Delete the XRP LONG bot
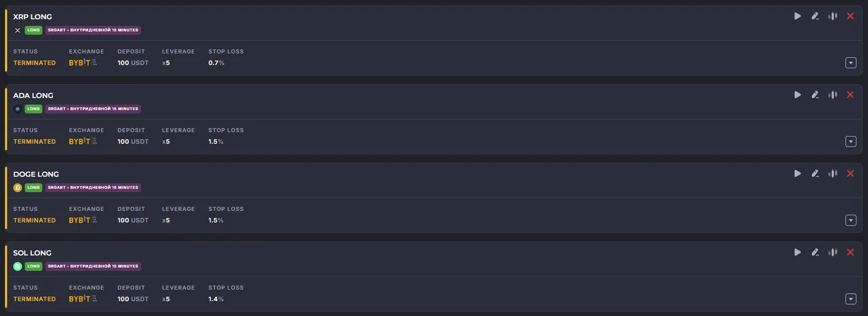Viewport: 868px width, 316px height. point(850,16)
